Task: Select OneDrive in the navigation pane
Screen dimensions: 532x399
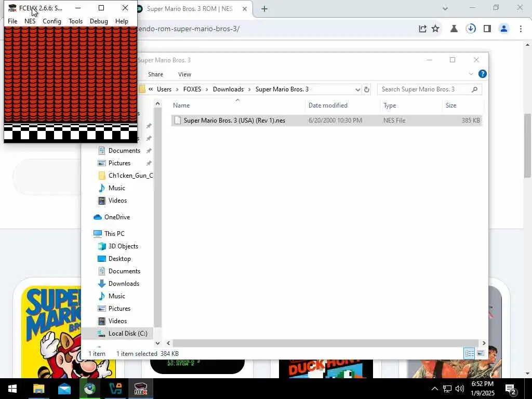Action: pos(117,217)
